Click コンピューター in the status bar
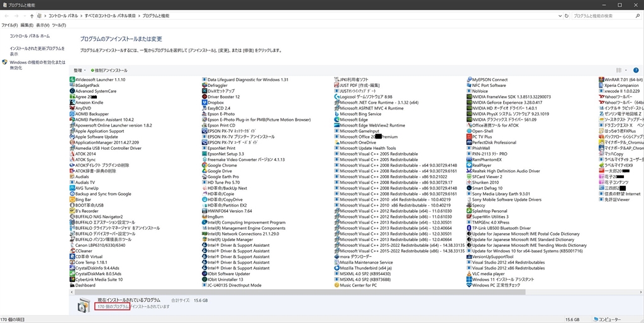This screenshot has height=323, width=644. (x=608, y=319)
